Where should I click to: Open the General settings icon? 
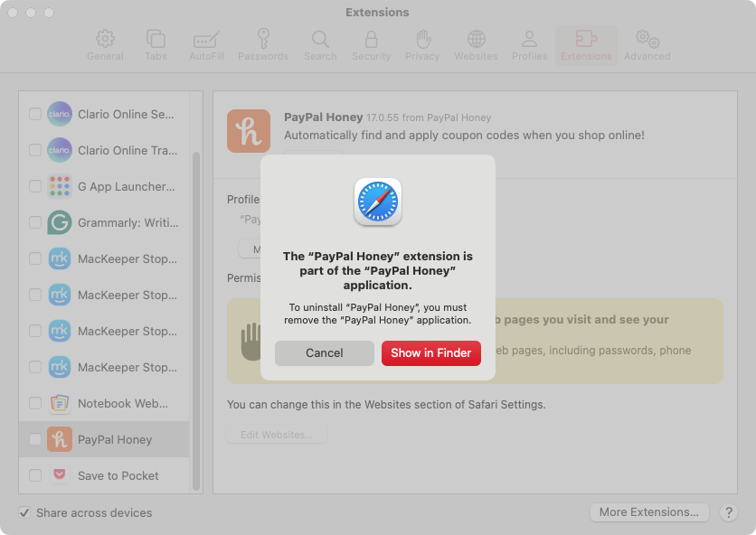click(105, 40)
